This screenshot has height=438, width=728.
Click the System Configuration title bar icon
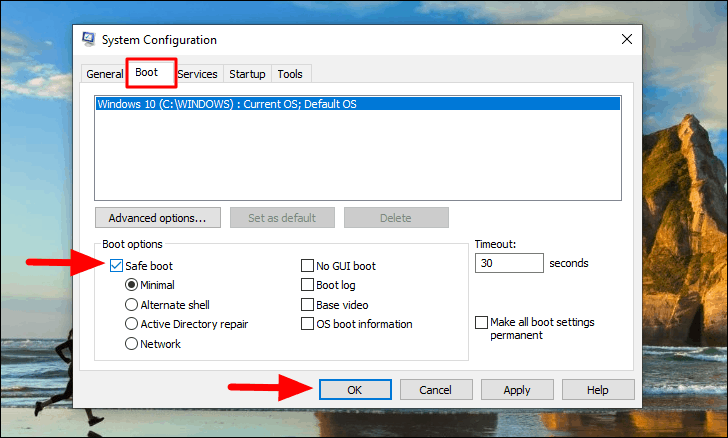(x=89, y=39)
